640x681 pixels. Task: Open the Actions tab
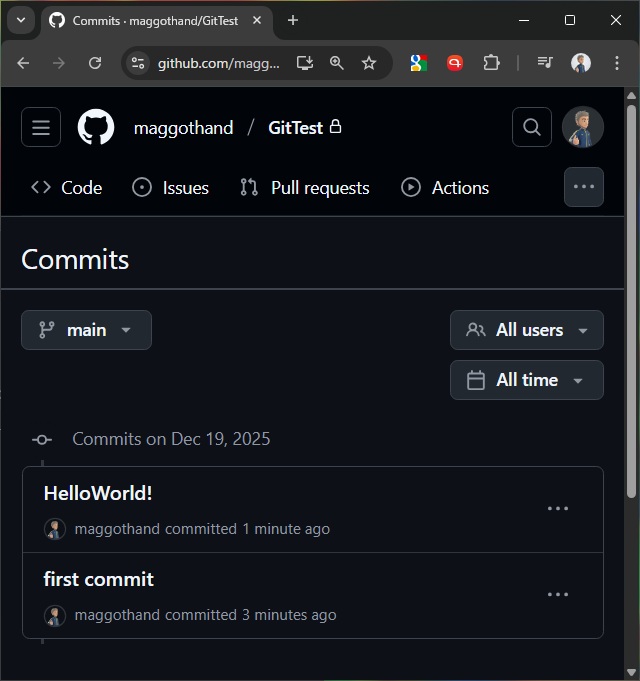pos(445,188)
